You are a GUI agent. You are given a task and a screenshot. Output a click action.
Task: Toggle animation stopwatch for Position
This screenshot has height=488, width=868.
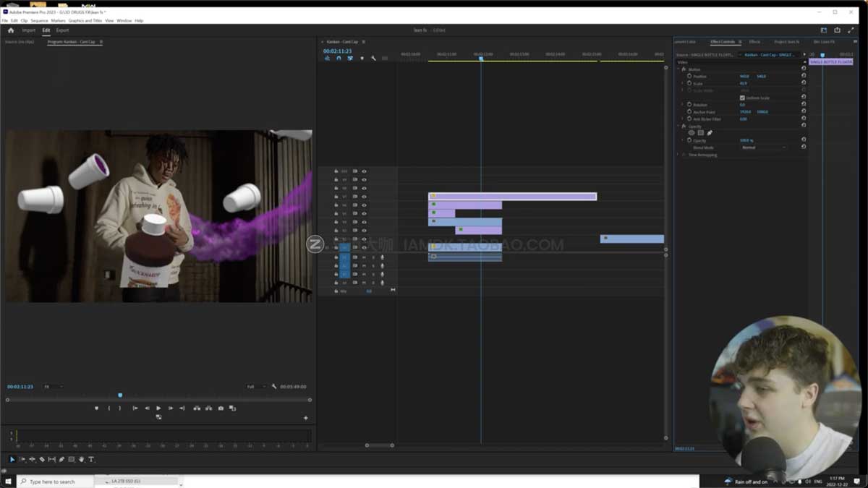[x=689, y=76]
